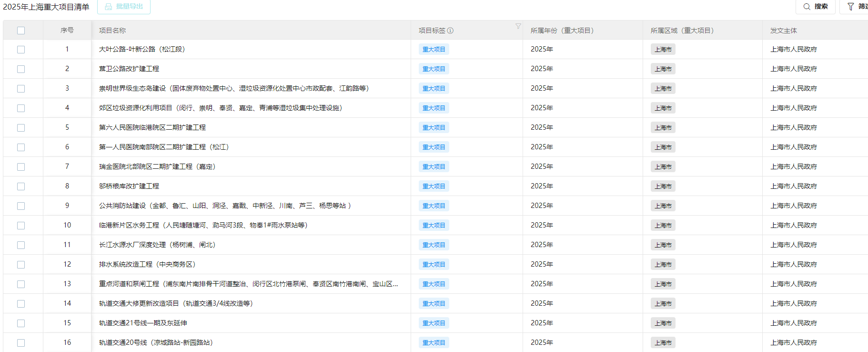The image size is (868, 352).
Task: Click the 所属区域 column header
Action: 682,31
